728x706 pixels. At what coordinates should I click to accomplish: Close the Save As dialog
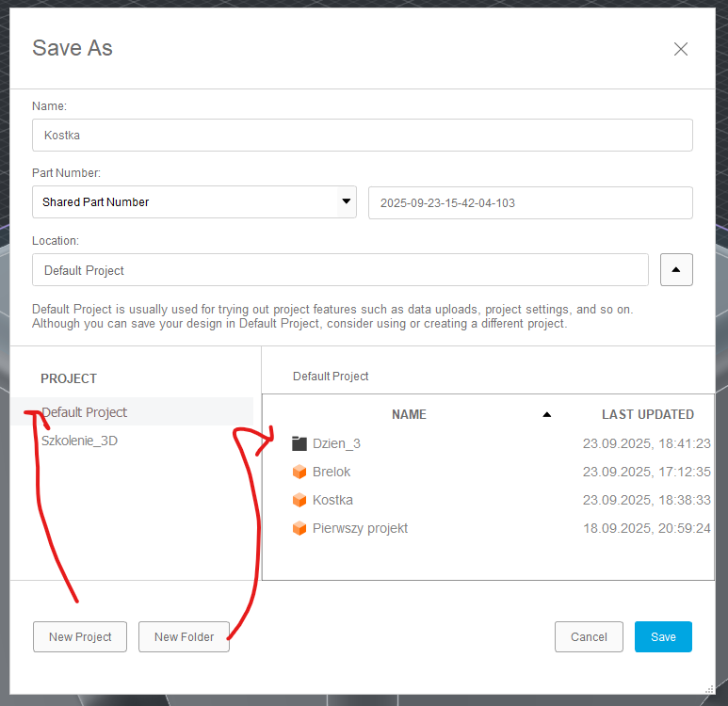(681, 49)
